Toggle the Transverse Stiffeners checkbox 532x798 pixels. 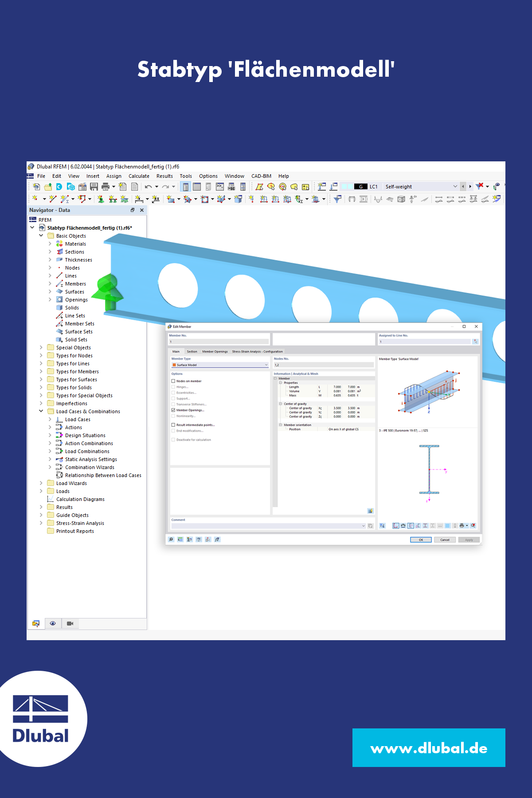coord(173,404)
